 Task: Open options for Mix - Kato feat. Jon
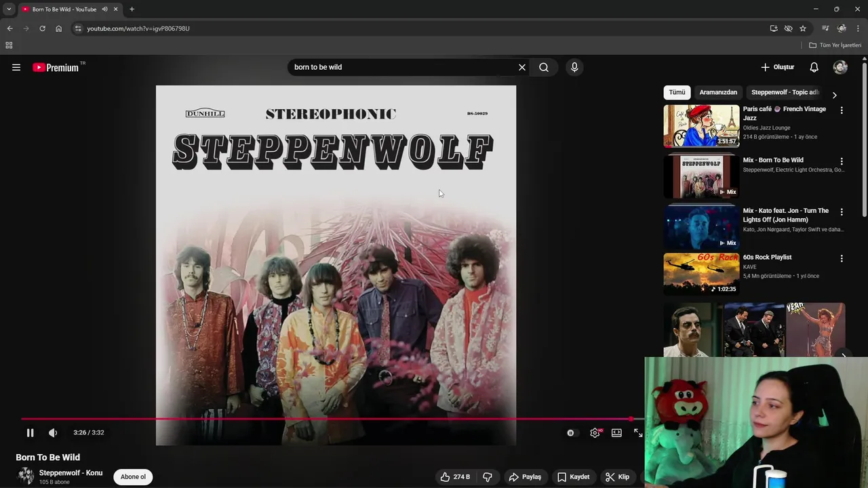click(x=842, y=211)
